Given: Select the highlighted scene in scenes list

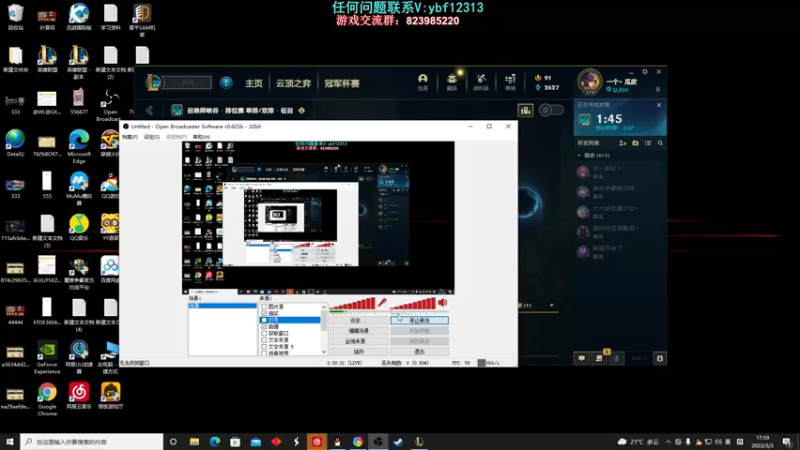Looking at the screenshot, I should click(222, 306).
